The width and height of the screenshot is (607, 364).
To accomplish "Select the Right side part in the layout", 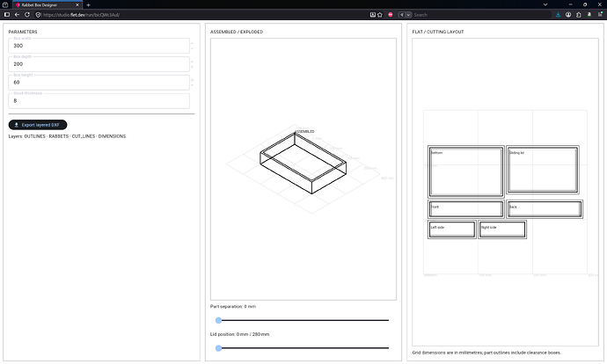I will [502, 229].
